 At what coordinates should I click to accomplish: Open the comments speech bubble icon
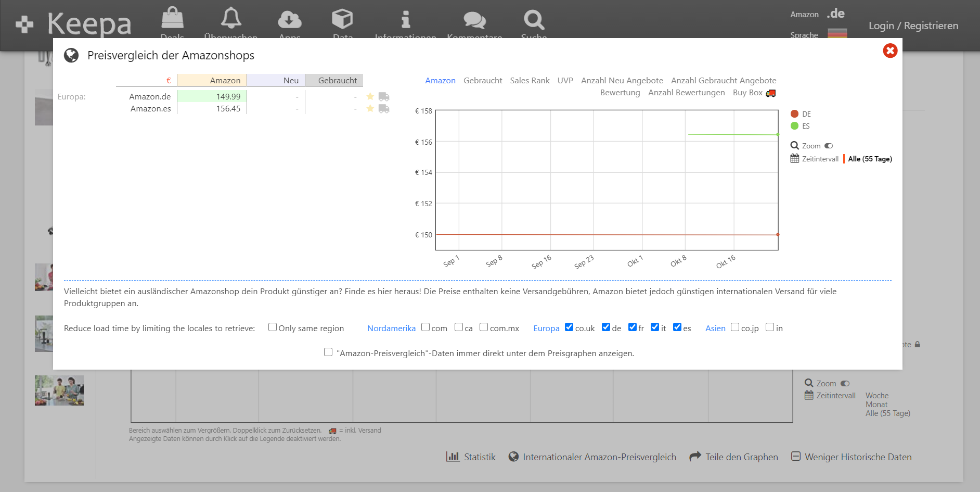[474, 20]
